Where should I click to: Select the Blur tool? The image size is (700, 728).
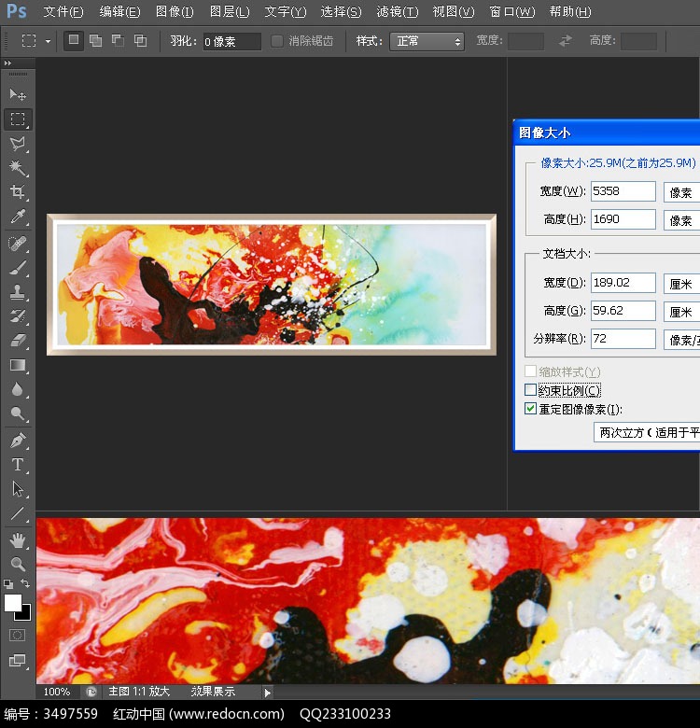tap(18, 389)
